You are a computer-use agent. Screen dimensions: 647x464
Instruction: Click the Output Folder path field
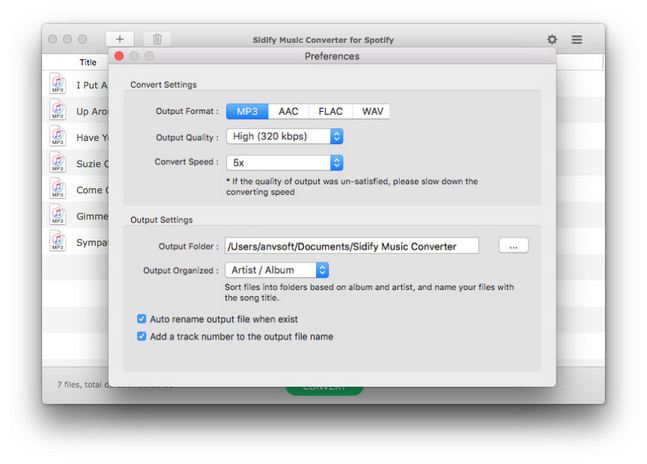tap(352, 246)
